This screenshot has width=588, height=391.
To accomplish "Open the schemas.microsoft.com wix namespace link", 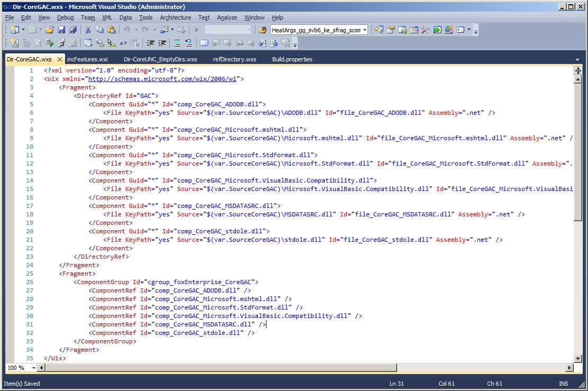I will pos(162,79).
